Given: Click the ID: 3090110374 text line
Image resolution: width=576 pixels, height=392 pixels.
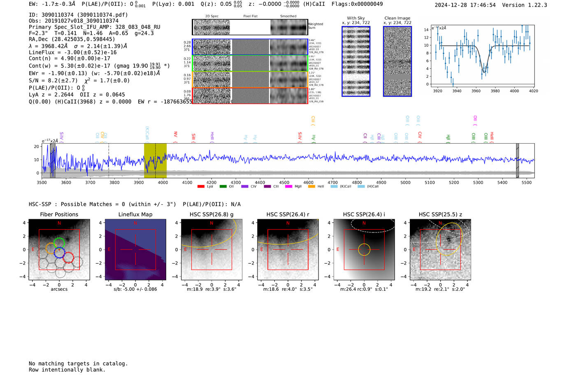Looking at the screenshot, I should [78, 15].
